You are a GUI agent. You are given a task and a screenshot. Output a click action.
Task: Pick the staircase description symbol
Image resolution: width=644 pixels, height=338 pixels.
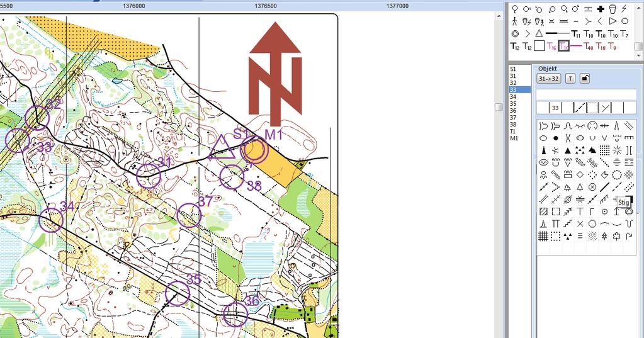point(568,223)
